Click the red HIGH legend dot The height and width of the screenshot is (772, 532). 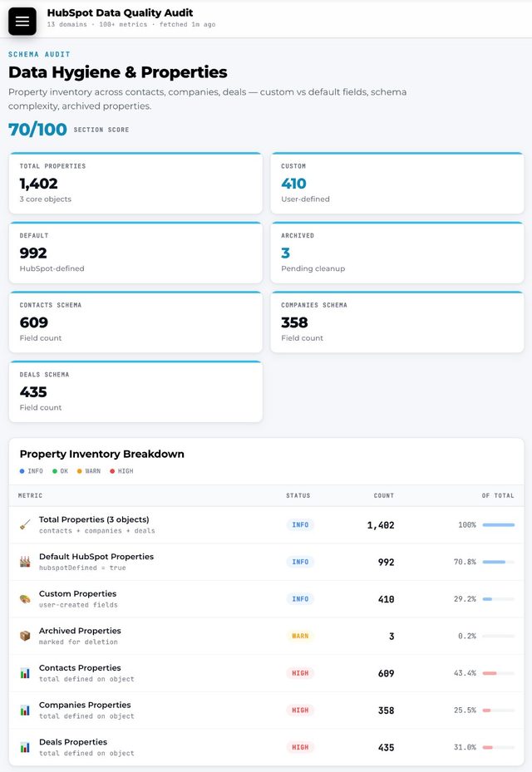[112, 471]
